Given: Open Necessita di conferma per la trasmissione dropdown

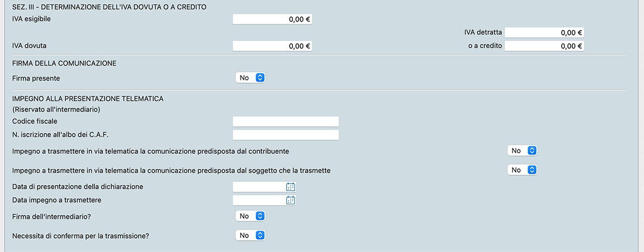Looking at the screenshot, I should (x=251, y=235).
